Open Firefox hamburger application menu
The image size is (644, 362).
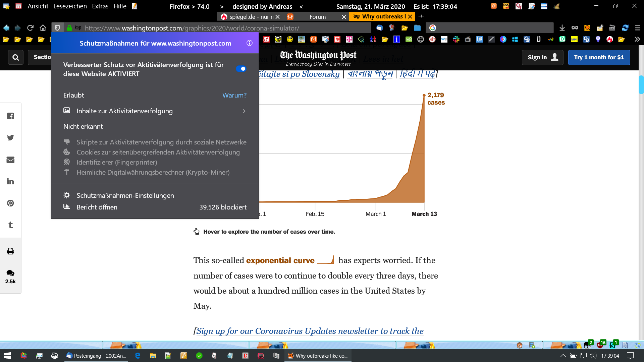[x=637, y=28]
